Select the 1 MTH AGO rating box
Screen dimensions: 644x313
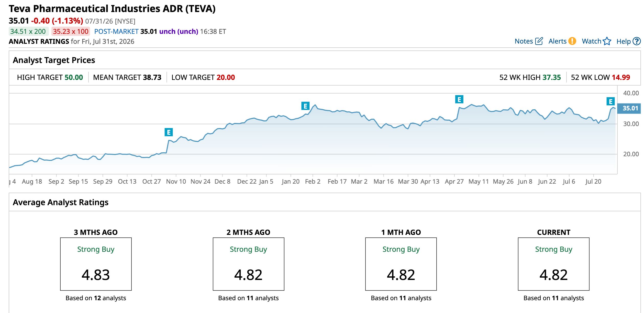401,264
